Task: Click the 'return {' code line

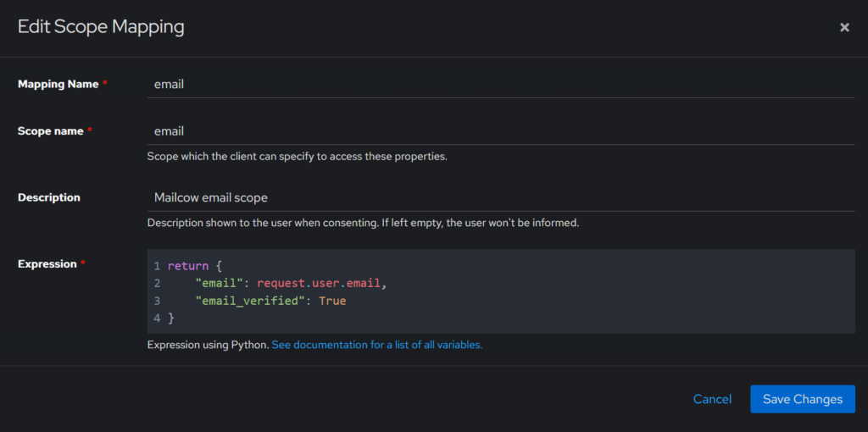Action: pyautogui.click(x=194, y=266)
